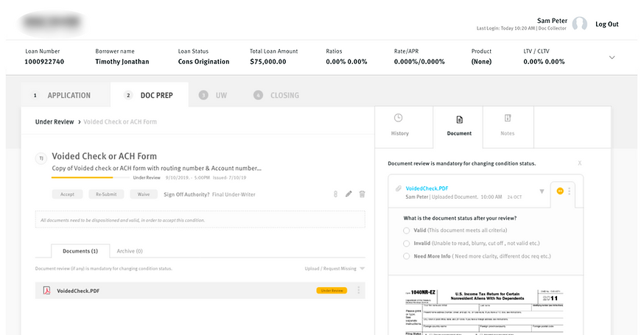Click loan number 1000922740
This screenshot has height=335, width=644.
44,62
